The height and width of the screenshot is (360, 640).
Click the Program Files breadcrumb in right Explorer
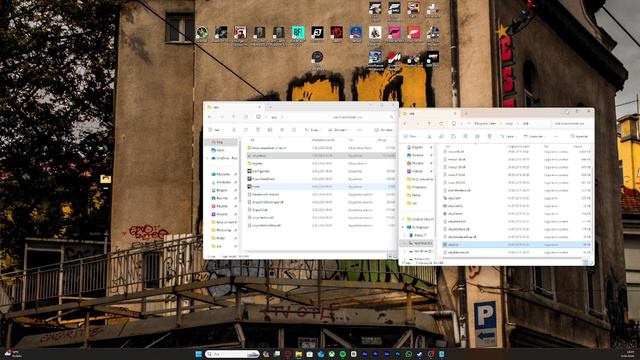tap(484, 123)
